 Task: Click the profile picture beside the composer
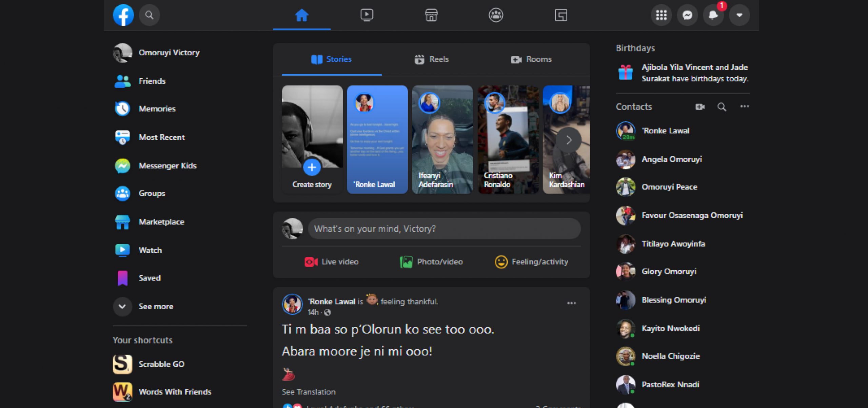(x=292, y=229)
